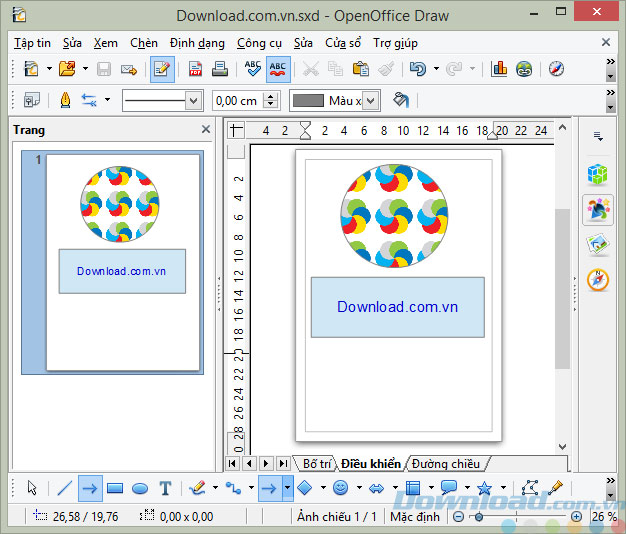Click the Insert Chart icon
The width and height of the screenshot is (626, 534).
(x=499, y=69)
